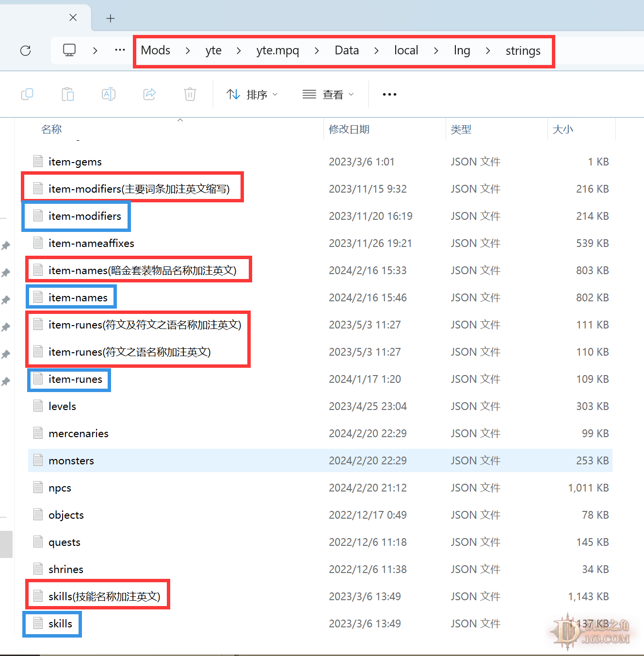Click file icon of plain item-runes

tap(38, 378)
